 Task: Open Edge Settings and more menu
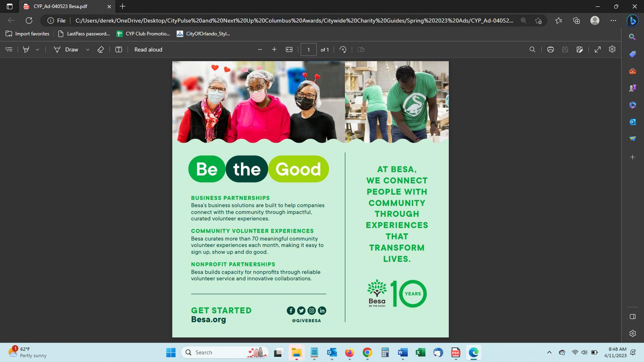coord(613,21)
